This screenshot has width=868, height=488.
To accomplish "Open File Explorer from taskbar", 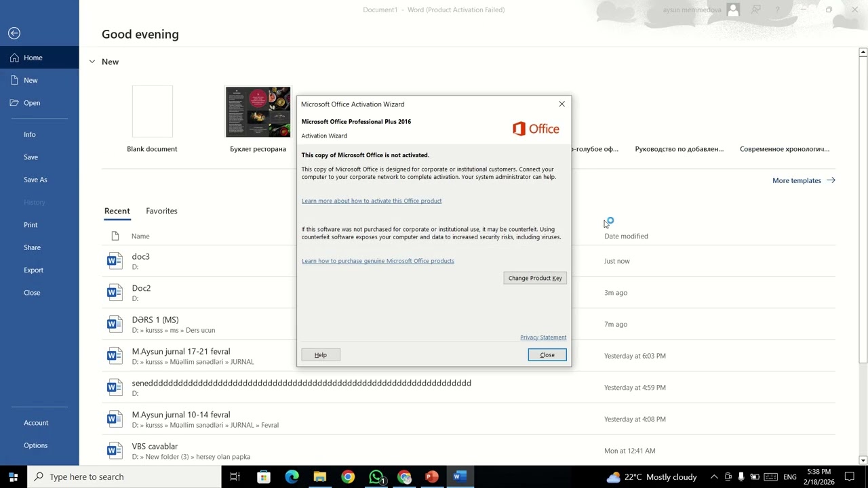I will [x=319, y=477].
